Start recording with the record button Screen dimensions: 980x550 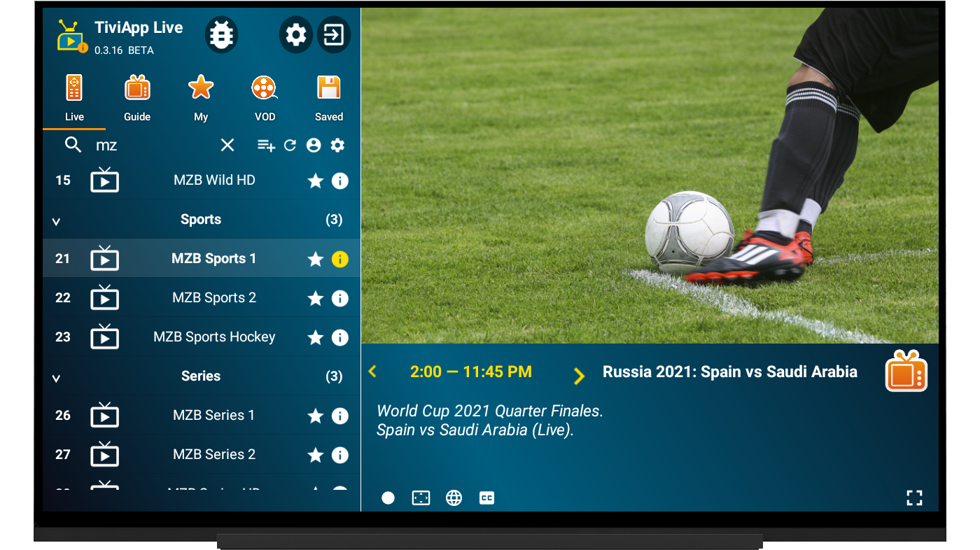pos(388,498)
